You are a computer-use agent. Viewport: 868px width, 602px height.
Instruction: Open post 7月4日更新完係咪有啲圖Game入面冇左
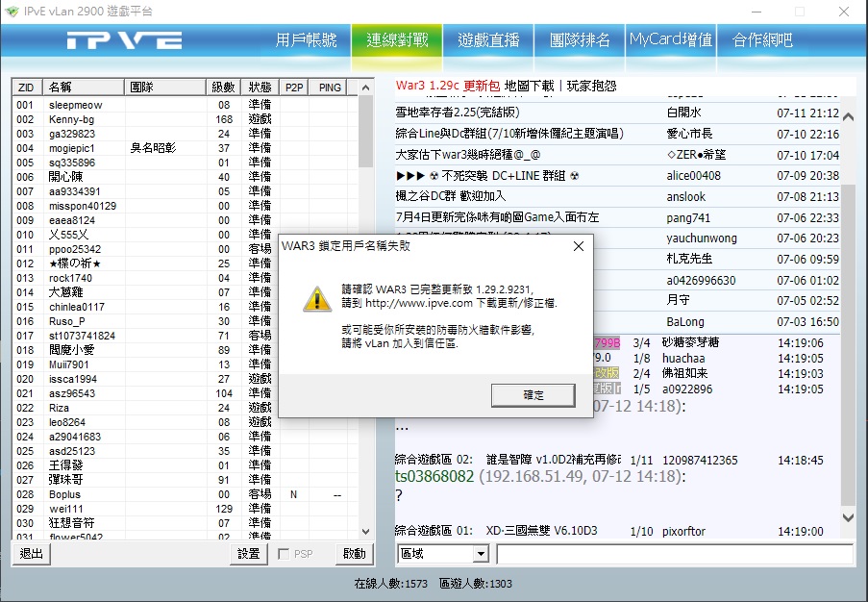coord(497,217)
